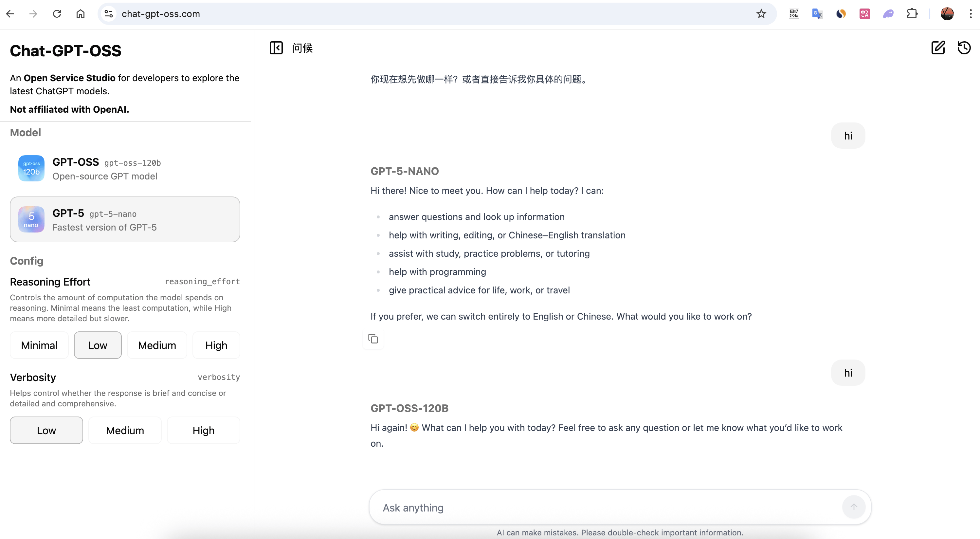This screenshot has height=539, width=980.
Task: Click 'help with programming' bullet
Action: [x=437, y=272]
